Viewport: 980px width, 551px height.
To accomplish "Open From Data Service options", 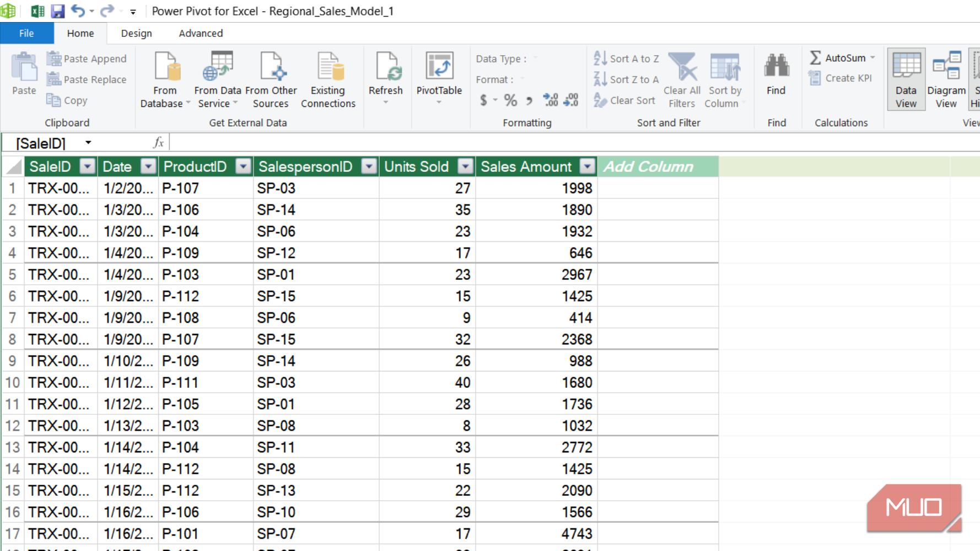I will [218, 79].
